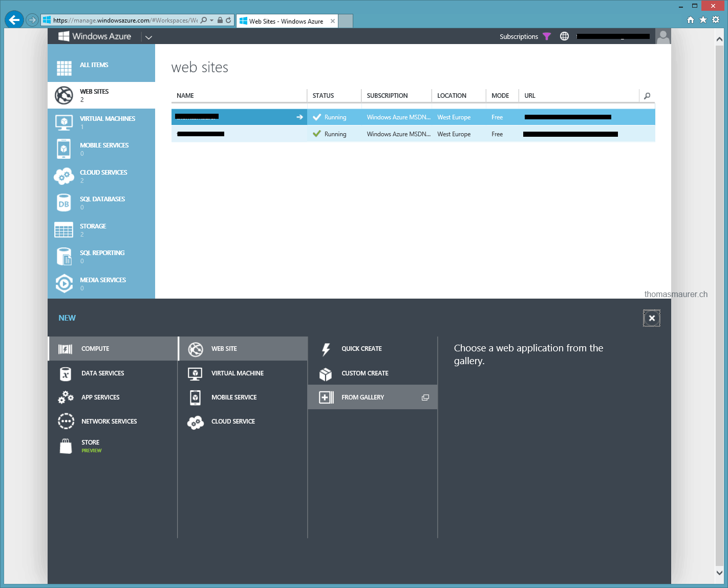The width and height of the screenshot is (728, 588).
Task: Open a new browser tab
Action: (346, 21)
